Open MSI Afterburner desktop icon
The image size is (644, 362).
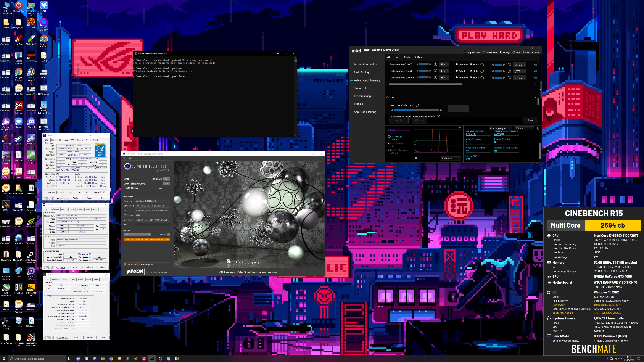[6, 290]
